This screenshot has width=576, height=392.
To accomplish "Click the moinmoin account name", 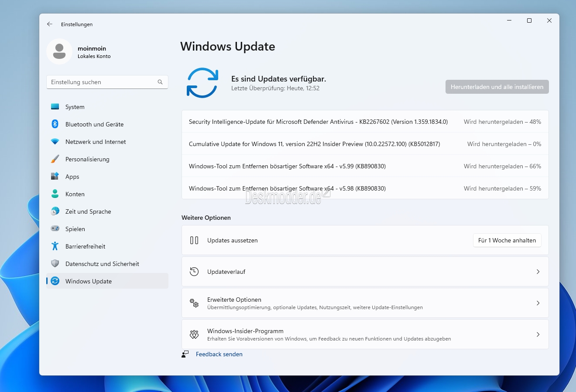I will point(92,48).
